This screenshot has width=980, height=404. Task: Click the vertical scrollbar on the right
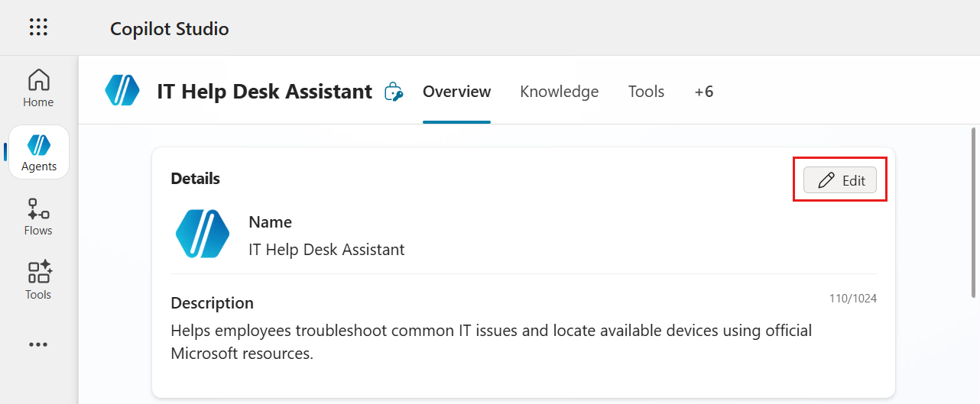tap(974, 212)
